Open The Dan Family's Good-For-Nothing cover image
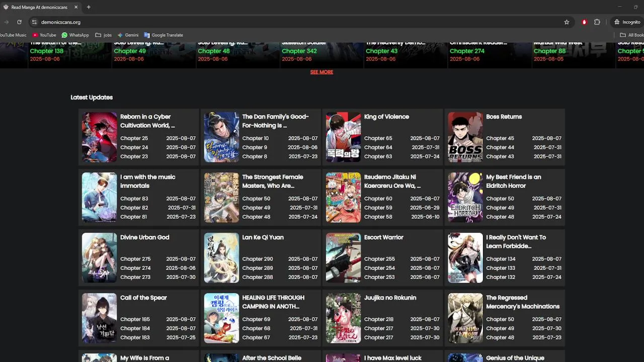 (x=221, y=137)
